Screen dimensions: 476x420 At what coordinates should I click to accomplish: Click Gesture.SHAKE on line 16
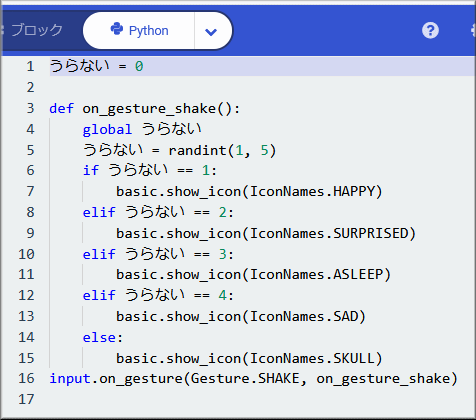pos(245,379)
